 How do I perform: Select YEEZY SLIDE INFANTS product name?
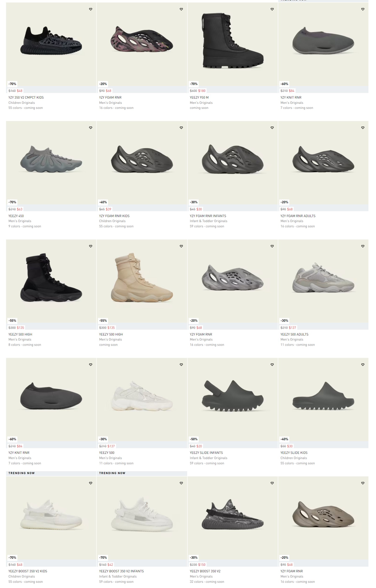tap(206, 453)
